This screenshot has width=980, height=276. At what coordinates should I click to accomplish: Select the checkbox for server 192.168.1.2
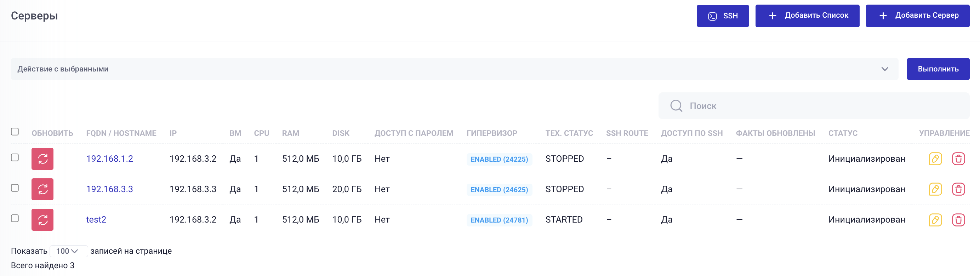coord(15,157)
